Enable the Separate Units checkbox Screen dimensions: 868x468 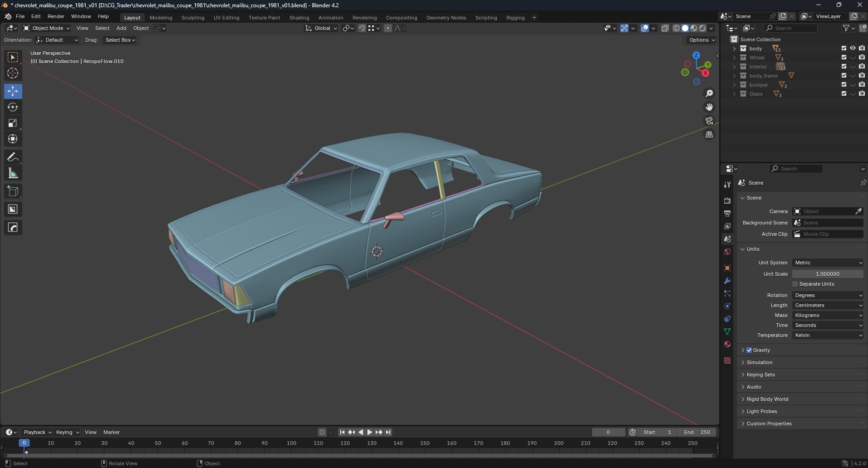[x=795, y=284]
